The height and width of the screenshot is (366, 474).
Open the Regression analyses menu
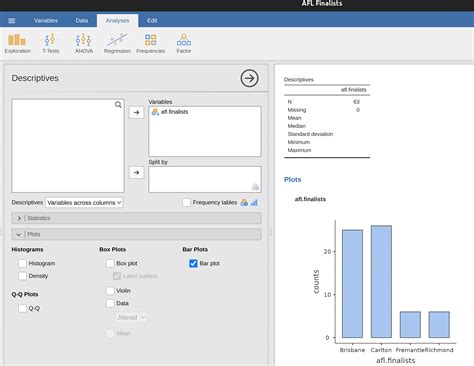click(x=117, y=43)
